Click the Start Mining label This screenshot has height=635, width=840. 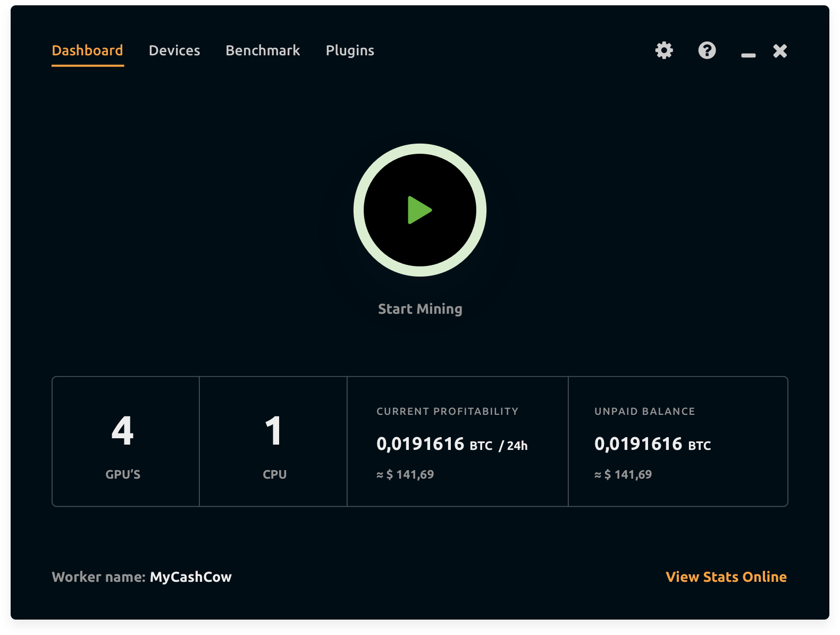(420, 309)
